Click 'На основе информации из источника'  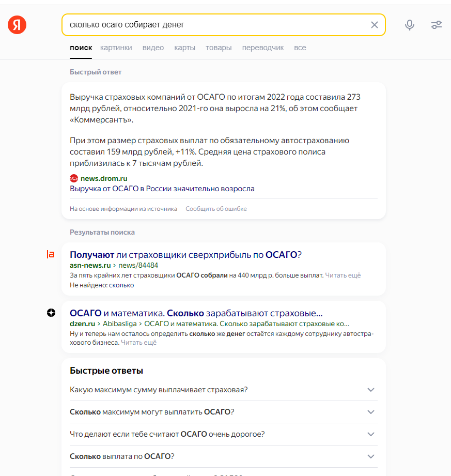(123, 209)
